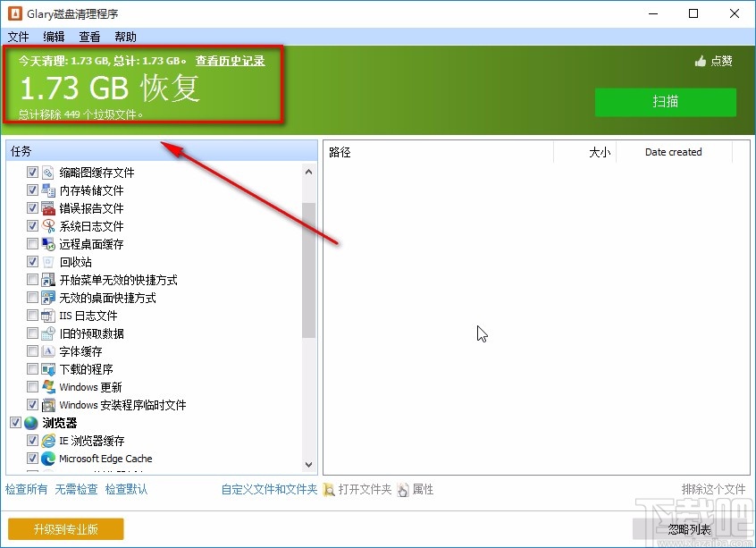Toggle the 浏览器 group checkbox
Screen dimensions: 756x548
15,423
